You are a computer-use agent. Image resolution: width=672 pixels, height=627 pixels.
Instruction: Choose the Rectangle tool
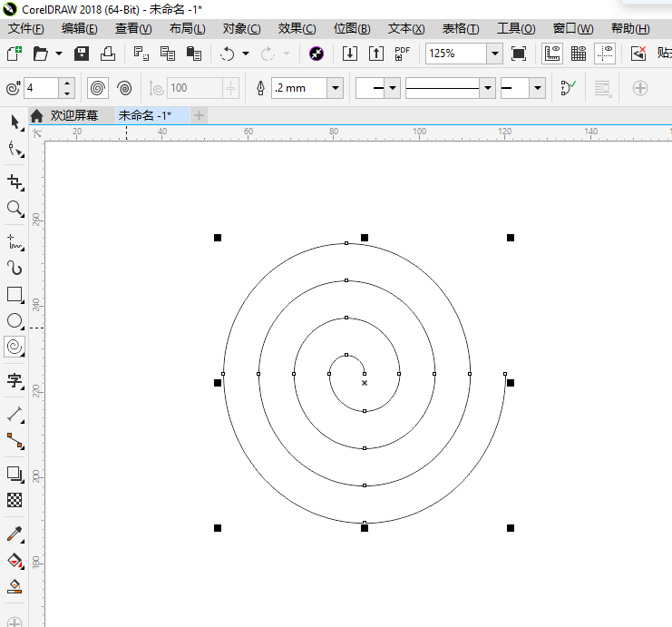click(15, 294)
